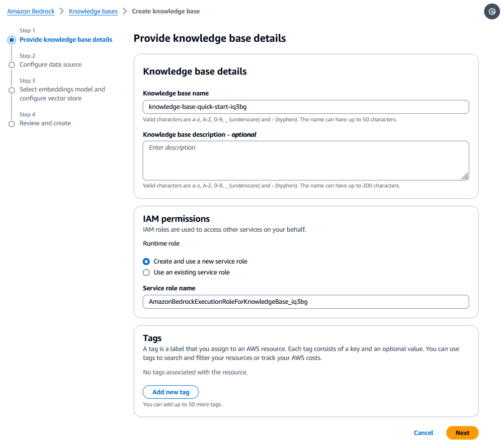The width and height of the screenshot is (504, 440).
Task: Click the Step 3 progress circle indicator
Action: [x=12, y=90]
